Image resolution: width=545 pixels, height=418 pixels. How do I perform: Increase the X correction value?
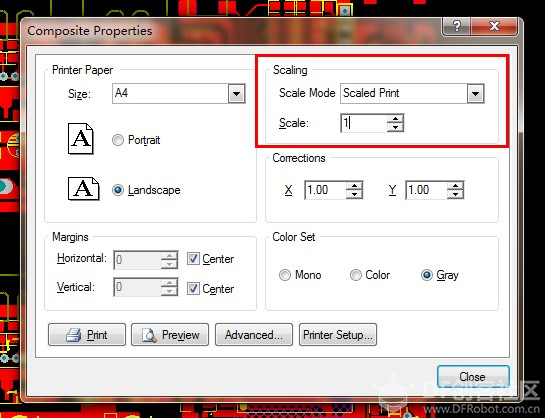[355, 186]
